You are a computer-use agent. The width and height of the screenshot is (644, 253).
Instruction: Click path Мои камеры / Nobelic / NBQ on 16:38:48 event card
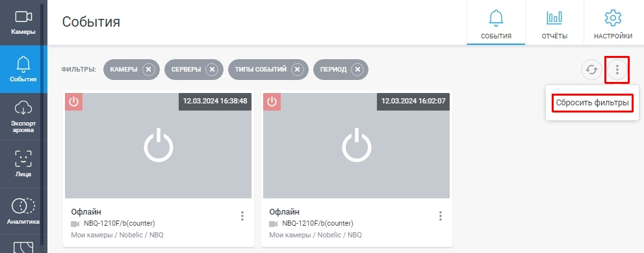pyautogui.click(x=118, y=235)
